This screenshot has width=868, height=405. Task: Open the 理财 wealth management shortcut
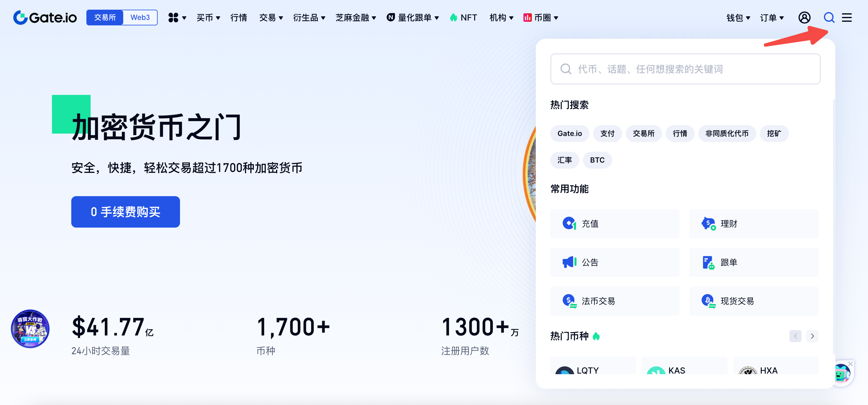(x=753, y=223)
